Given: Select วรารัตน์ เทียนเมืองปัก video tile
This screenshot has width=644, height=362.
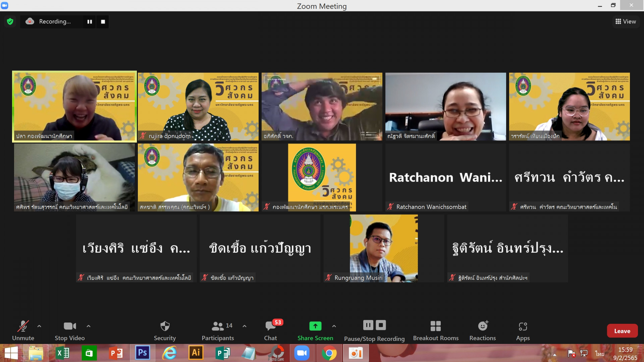Looking at the screenshot, I should click(x=570, y=106).
